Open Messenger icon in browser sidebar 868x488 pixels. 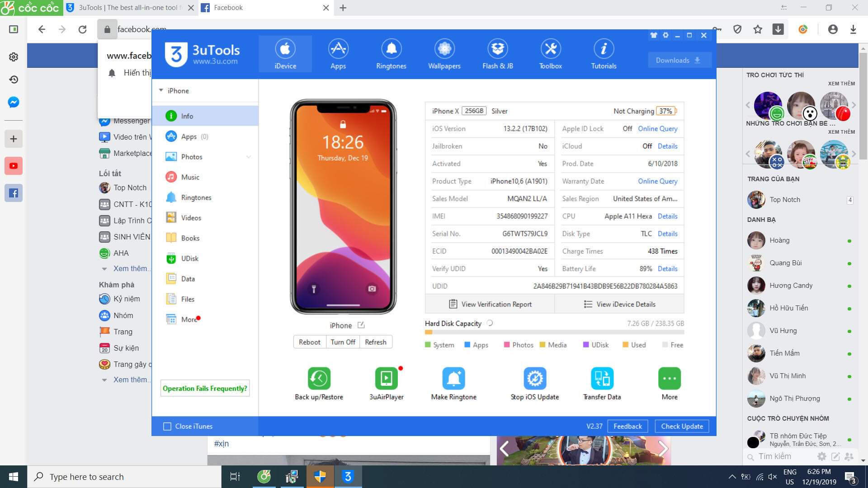point(14,102)
